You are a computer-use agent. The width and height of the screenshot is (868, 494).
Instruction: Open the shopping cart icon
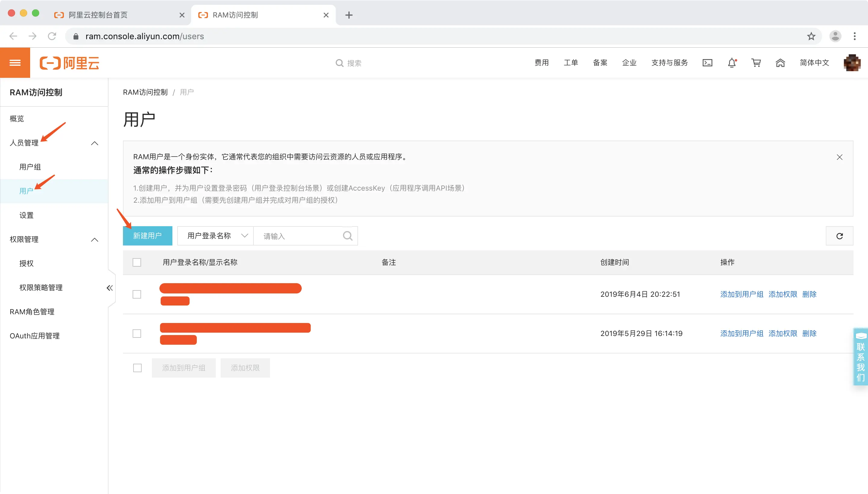756,63
